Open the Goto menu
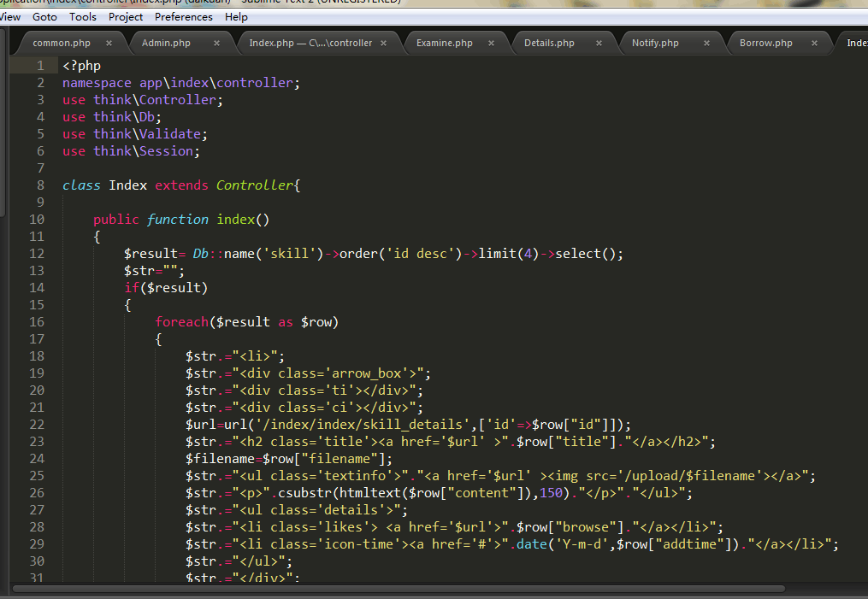This screenshot has height=599, width=868. (x=44, y=16)
